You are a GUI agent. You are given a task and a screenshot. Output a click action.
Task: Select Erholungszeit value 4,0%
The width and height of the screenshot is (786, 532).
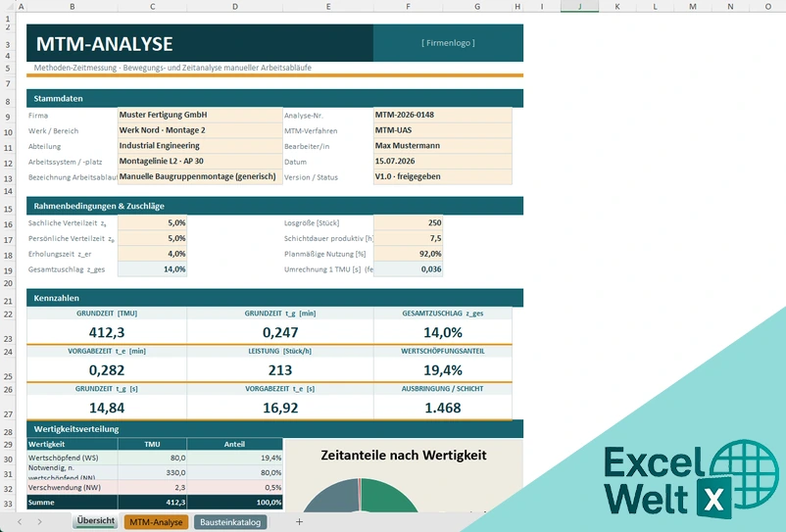pyautogui.click(x=152, y=254)
